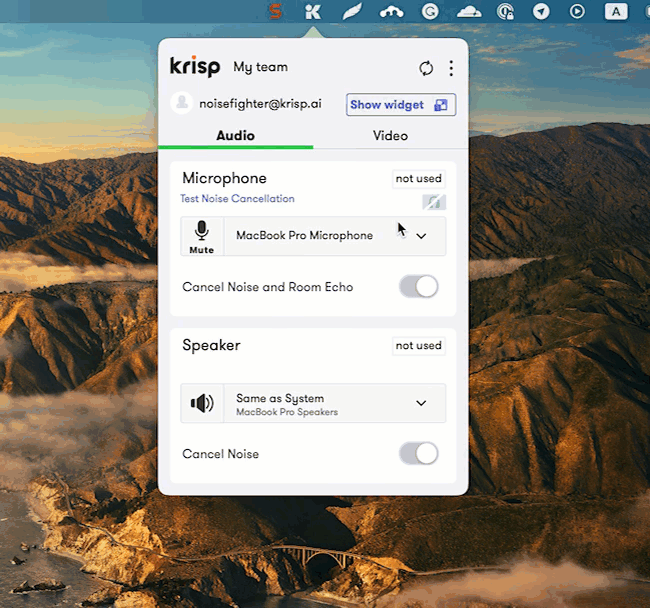Click the location arrow icon in menu bar

pos(541,12)
